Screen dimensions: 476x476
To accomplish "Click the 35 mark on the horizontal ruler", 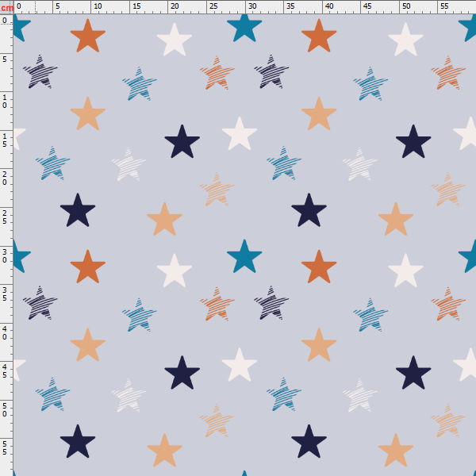I will [x=290, y=6].
